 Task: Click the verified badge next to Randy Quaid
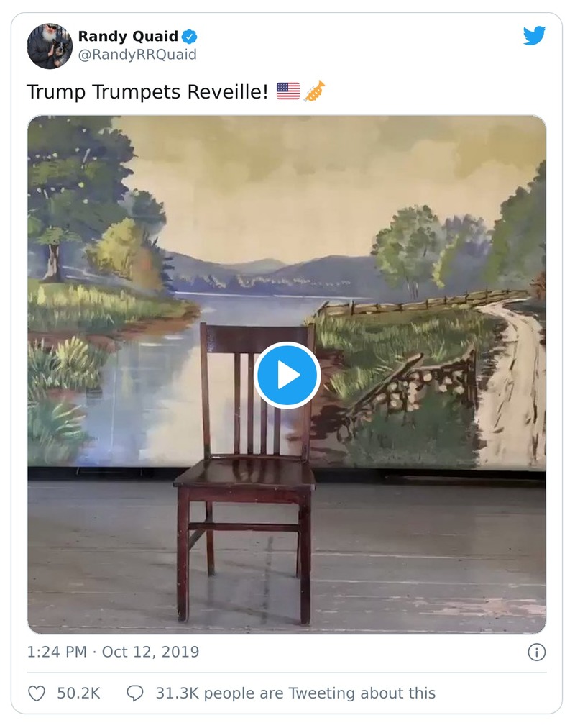click(x=188, y=37)
